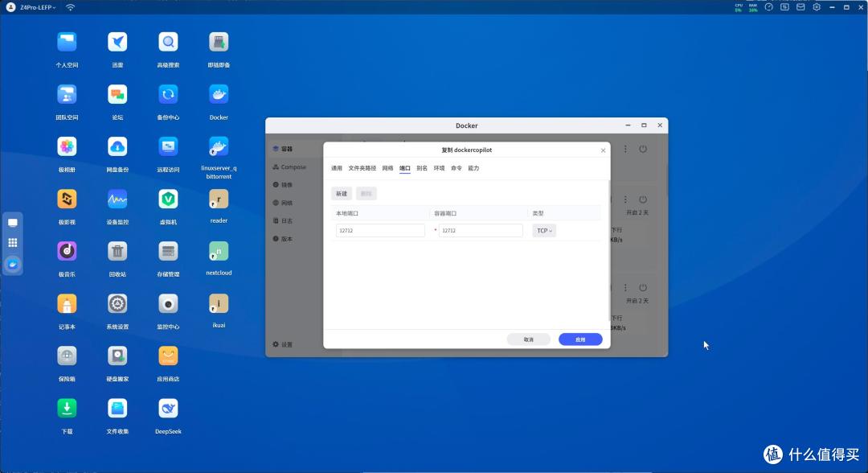Viewport: 868px width, 473px height.
Task: Open the mail envelope icon in top bar
Action: click(800, 7)
